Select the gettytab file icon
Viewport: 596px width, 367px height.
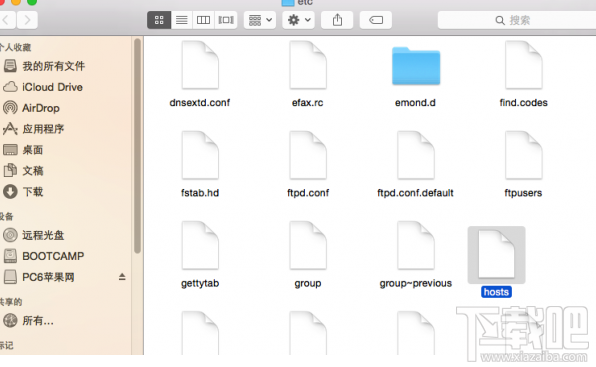(200, 245)
